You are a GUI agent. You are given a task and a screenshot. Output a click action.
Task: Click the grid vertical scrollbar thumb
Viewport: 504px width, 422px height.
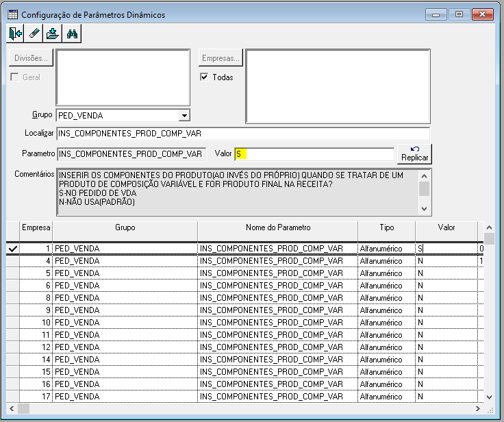pyautogui.click(x=489, y=239)
